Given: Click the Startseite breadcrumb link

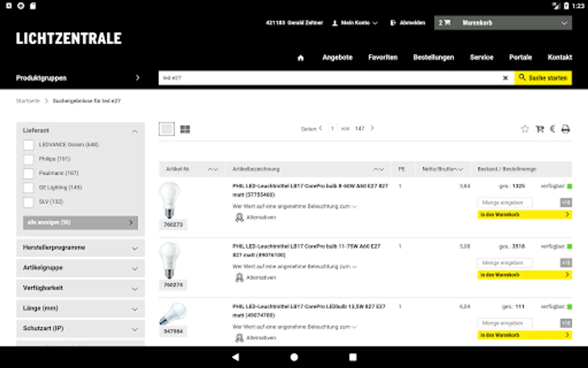Looking at the screenshot, I should pyautogui.click(x=28, y=101).
